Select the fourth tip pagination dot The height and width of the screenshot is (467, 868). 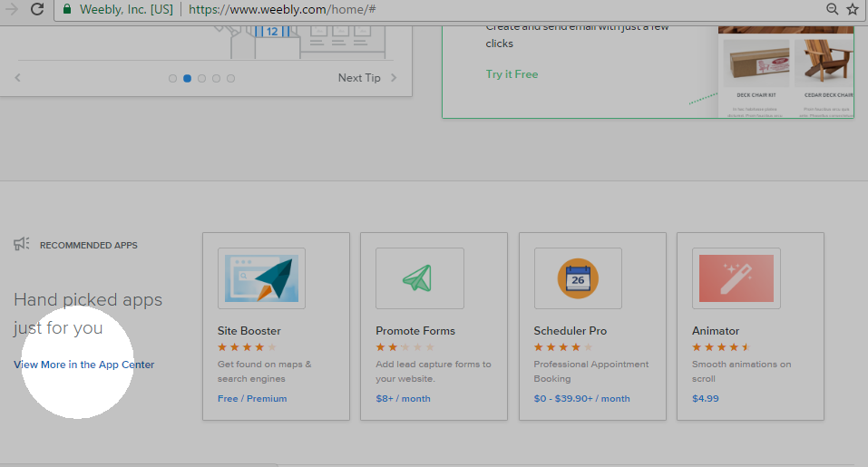coord(217,79)
